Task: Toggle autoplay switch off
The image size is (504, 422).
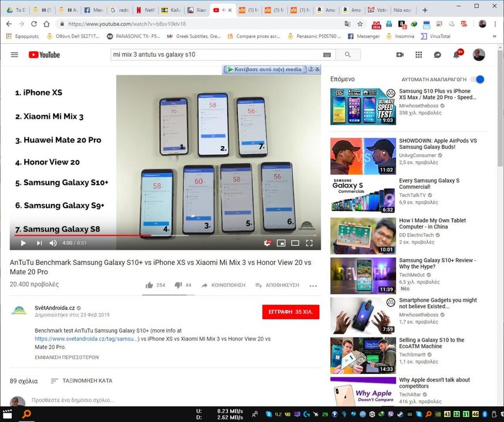Action: pyautogui.click(x=478, y=79)
